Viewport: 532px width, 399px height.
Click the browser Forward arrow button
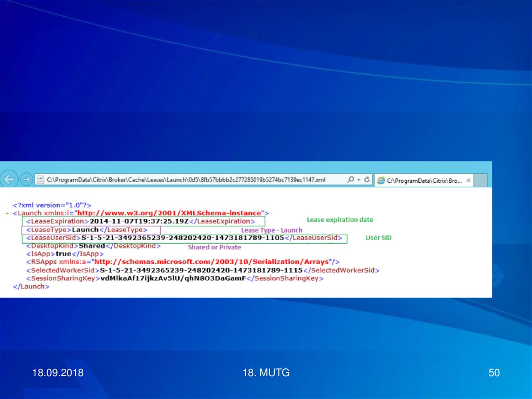click(26, 179)
